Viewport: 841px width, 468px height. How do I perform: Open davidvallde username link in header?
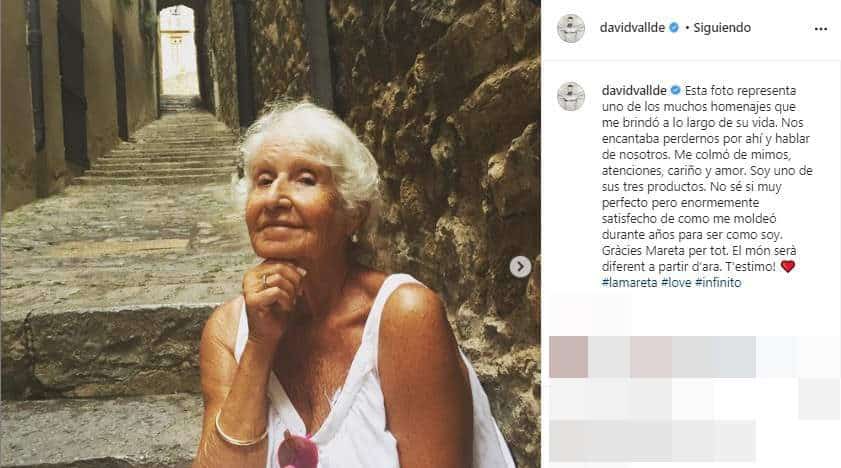(632, 27)
